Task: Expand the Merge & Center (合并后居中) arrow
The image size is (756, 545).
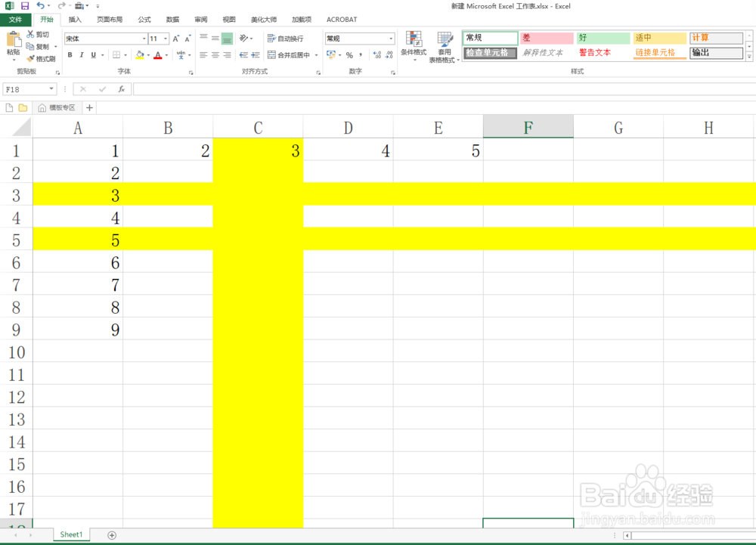Action: coord(316,55)
